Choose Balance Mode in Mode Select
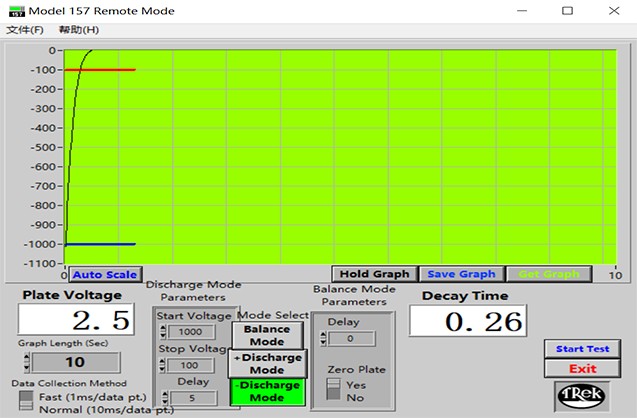637x418 pixels. (x=267, y=335)
